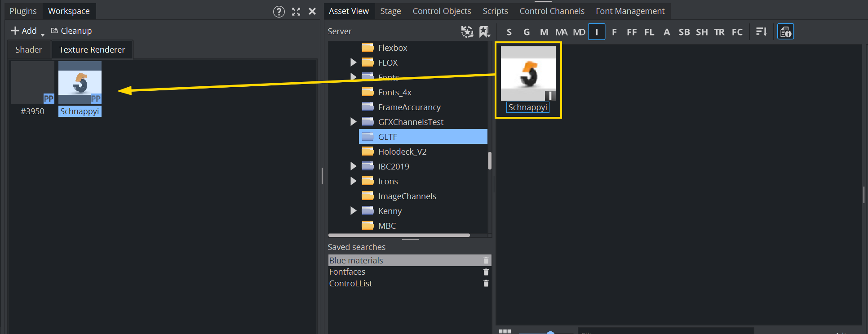Click the recent favorites star icon

467,31
